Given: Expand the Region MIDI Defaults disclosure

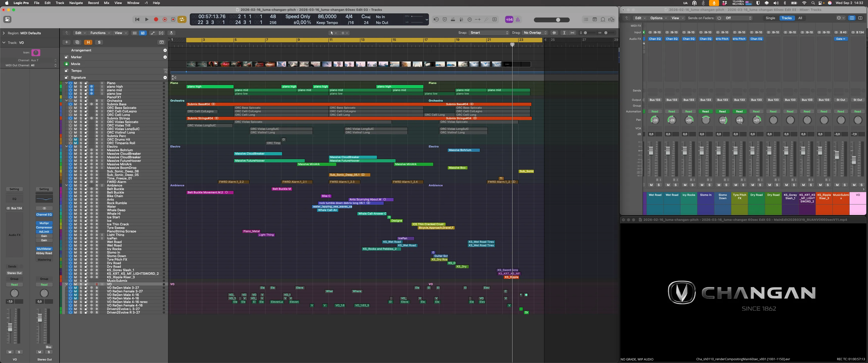Looking at the screenshot, I should click(x=4, y=33).
